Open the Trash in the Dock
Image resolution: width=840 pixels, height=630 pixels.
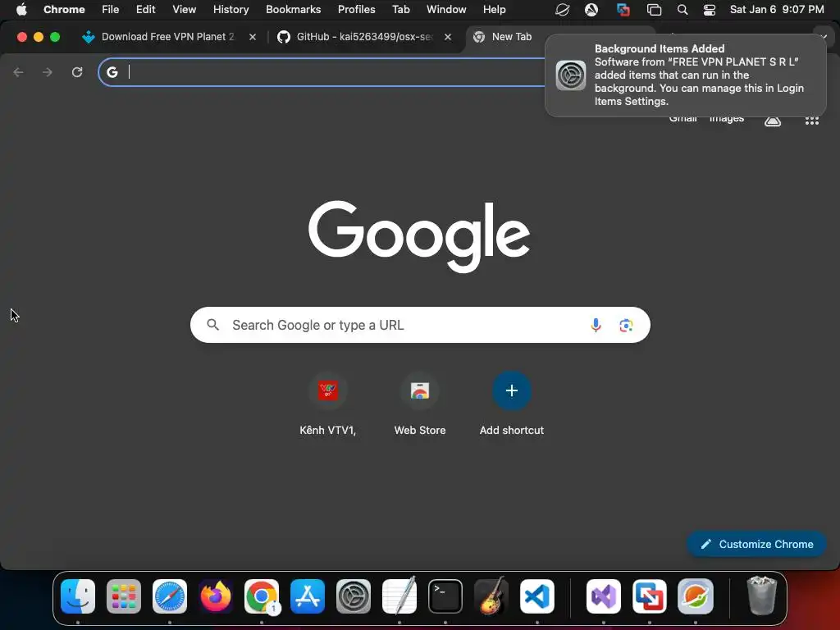[761, 596]
